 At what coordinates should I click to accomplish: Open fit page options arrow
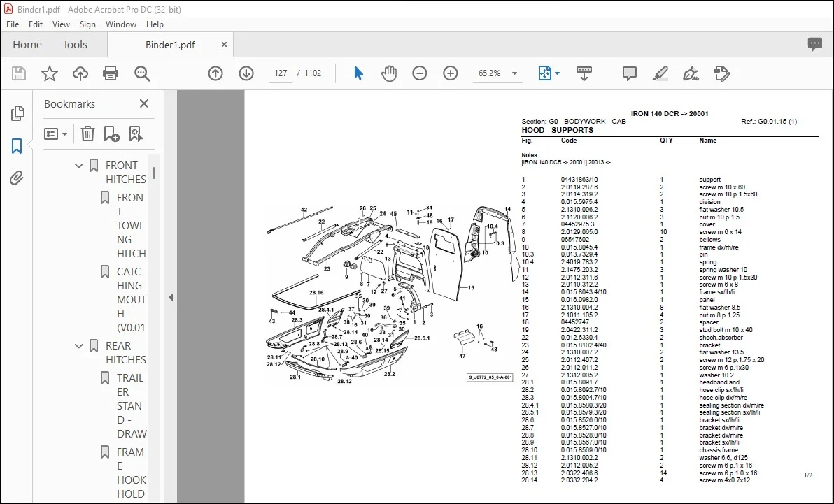[558, 73]
